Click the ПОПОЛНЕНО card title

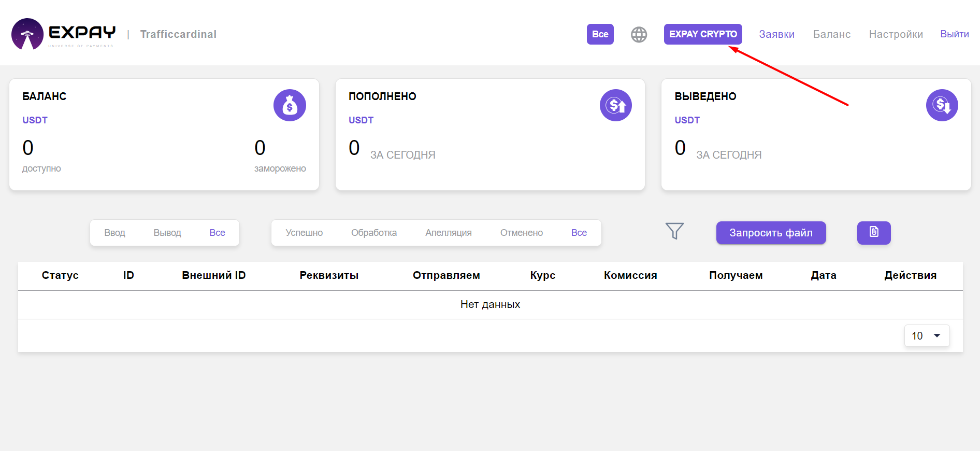[x=382, y=96]
